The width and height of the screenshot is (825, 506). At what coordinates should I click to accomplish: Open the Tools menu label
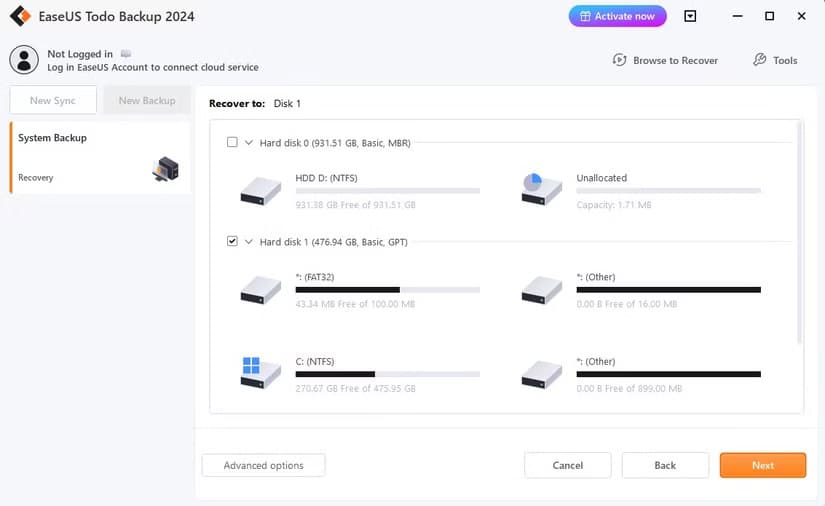785,60
